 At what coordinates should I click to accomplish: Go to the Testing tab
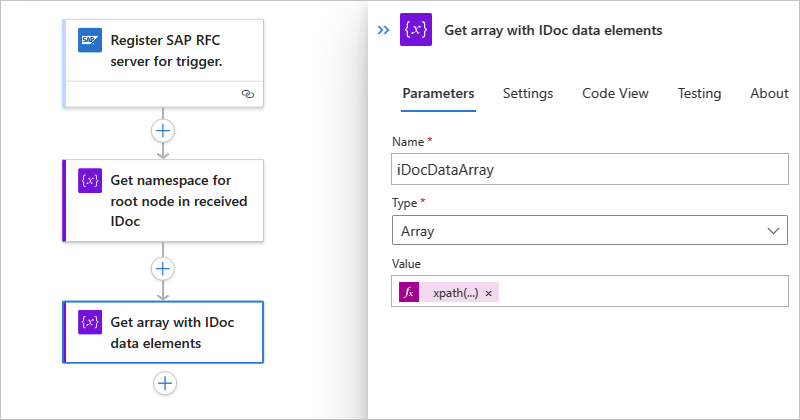[x=699, y=93]
